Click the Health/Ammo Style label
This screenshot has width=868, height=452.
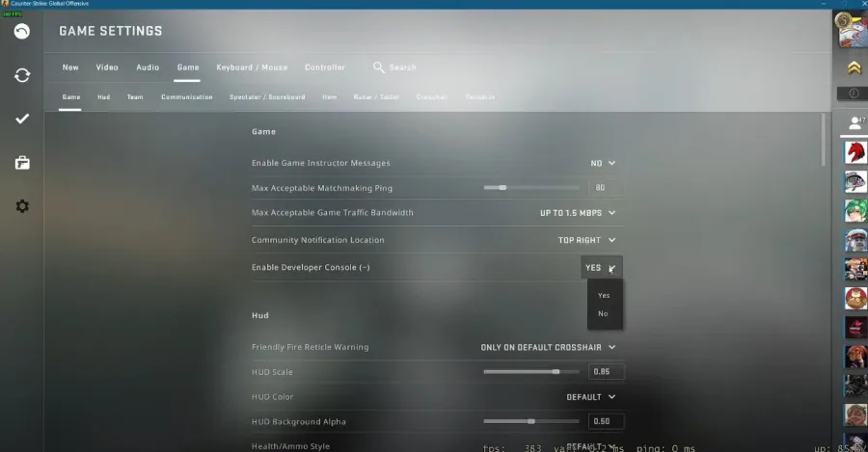(290, 446)
